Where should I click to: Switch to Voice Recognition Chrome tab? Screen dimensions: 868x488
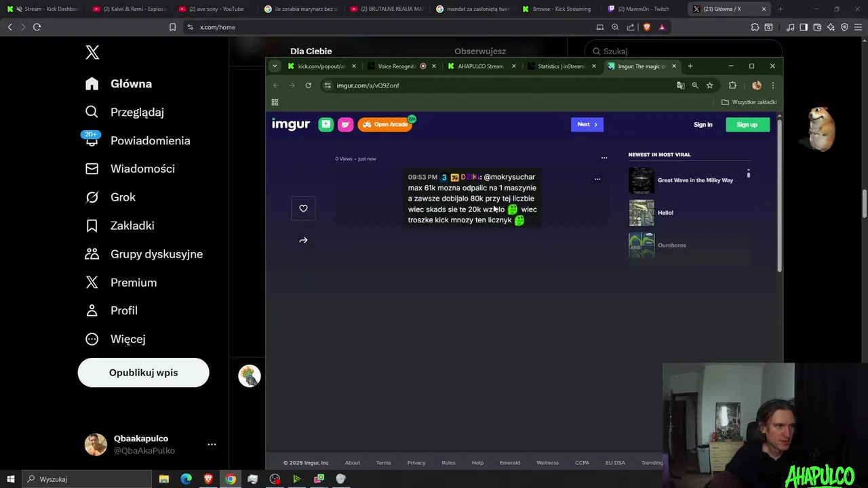(x=401, y=66)
